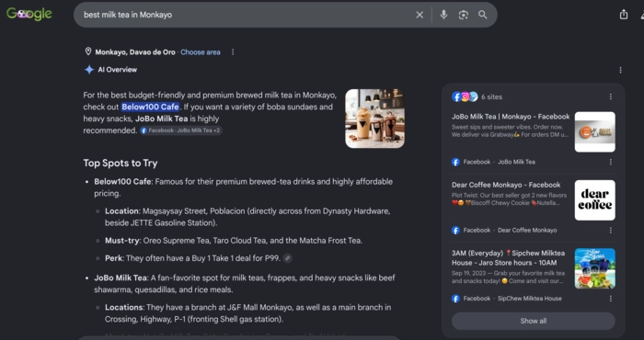Screen dimensions: 644x340
Task: Open three-dot menu for Dear Coffee Monkayo source
Action: click(610, 230)
